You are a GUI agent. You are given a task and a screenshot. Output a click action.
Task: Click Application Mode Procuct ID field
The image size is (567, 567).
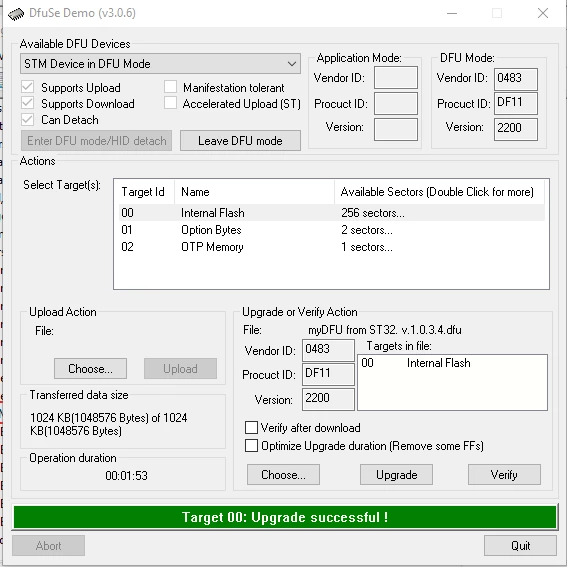point(396,103)
